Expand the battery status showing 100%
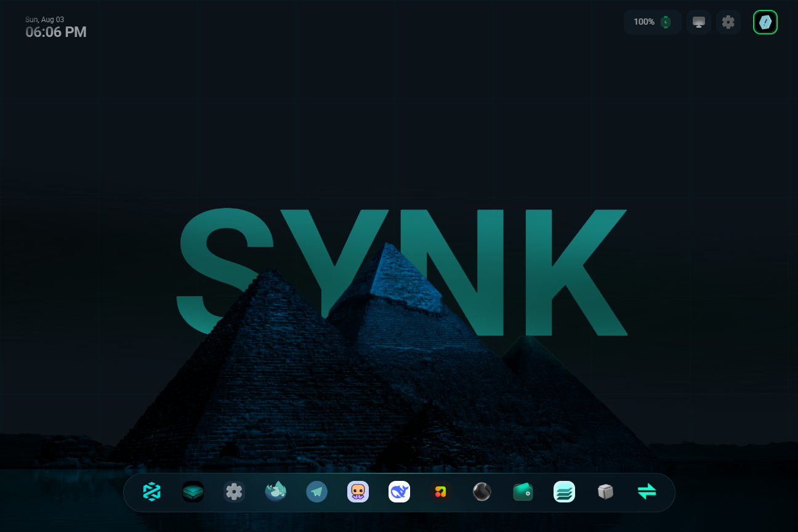Viewport: 798px width, 532px height. pyautogui.click(x=652, y=22)
